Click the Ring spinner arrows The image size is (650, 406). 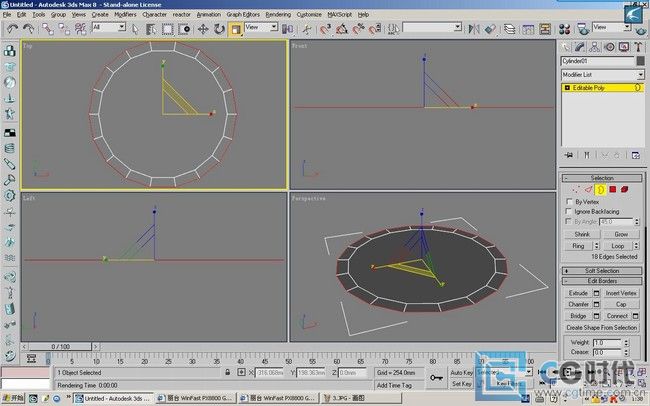click(x=597, y=246)
